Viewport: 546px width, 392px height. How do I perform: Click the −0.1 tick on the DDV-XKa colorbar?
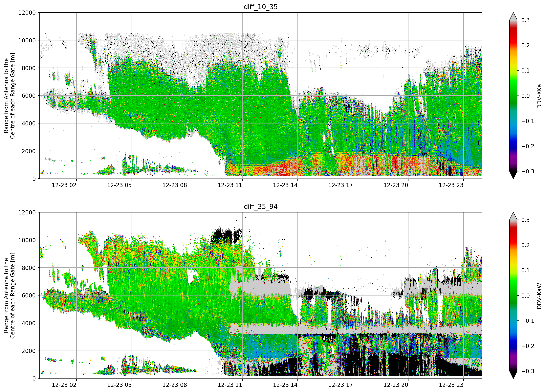click(x=528, y=121)
